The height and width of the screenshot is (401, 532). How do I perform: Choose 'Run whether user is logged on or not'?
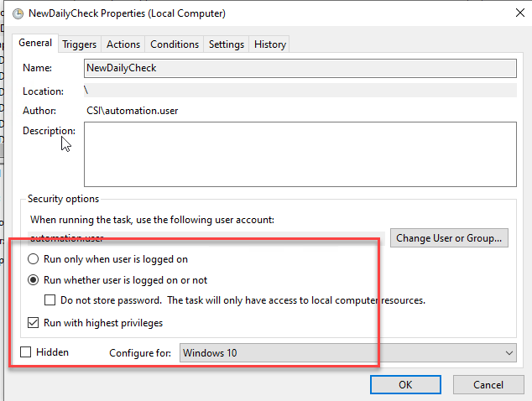[x=34, y=280]
